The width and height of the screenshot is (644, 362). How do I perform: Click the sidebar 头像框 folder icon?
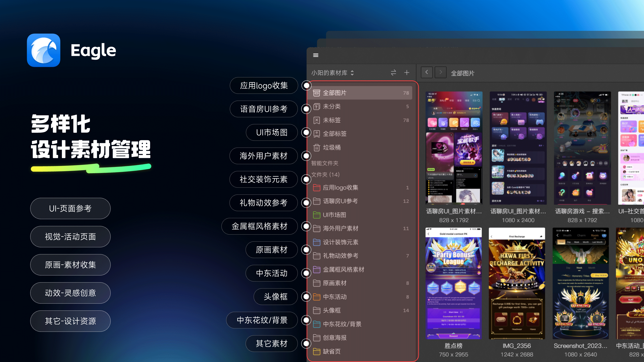[x=316, y=310]
